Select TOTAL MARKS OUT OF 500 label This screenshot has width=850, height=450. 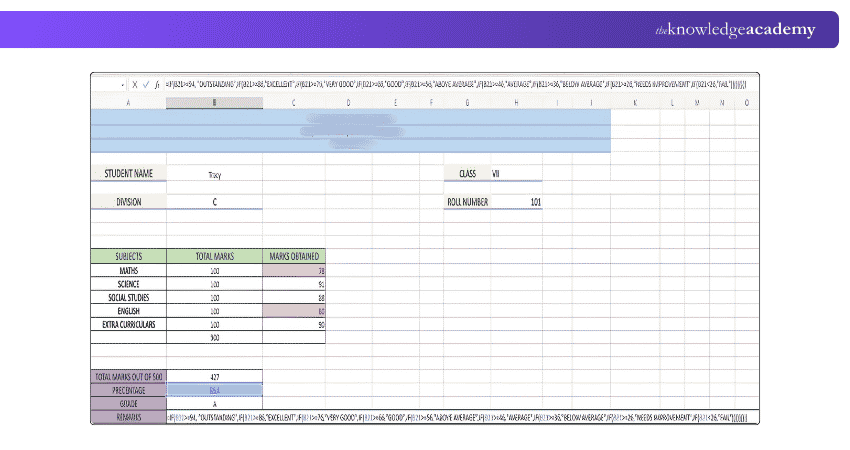tap(128, 376)
